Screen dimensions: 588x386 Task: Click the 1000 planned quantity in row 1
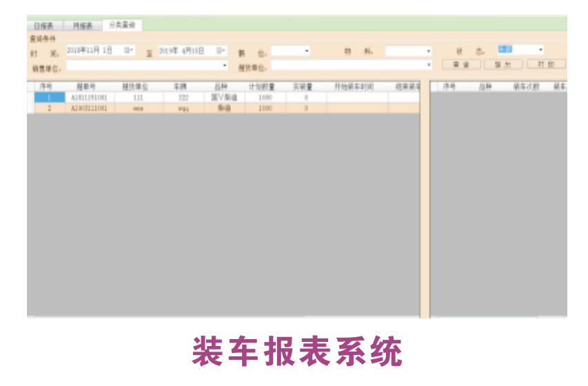point(265,97)
